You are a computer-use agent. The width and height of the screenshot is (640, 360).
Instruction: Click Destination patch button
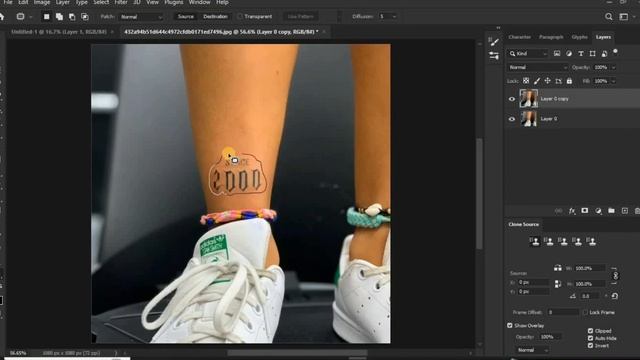[215, 17]
